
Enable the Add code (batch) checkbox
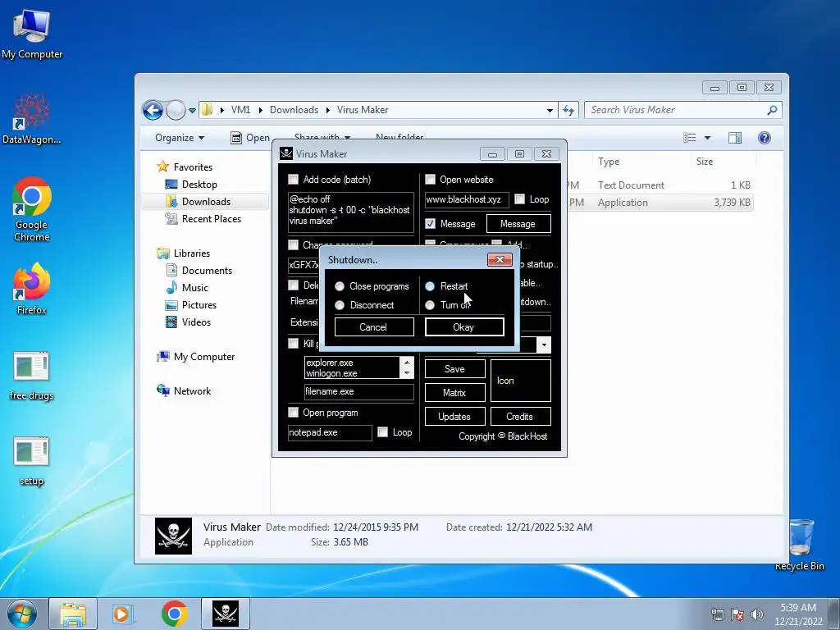293,180
